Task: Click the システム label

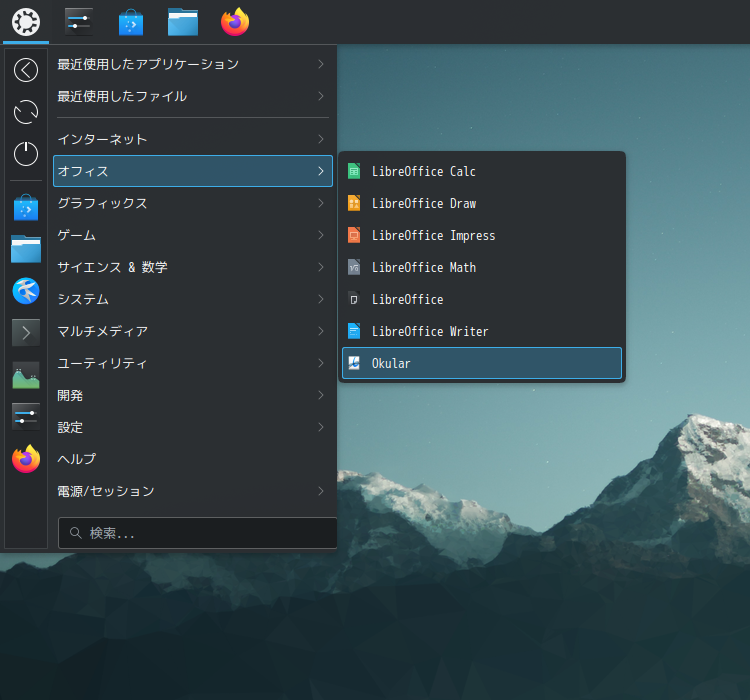Action: pos(83,299)
